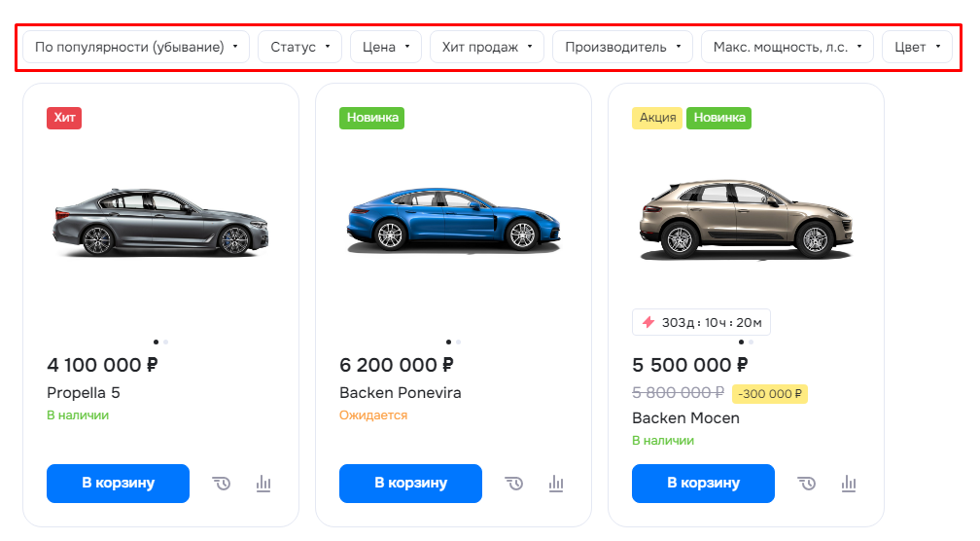Expand the Макс. мощность, л.с. filter
Viewport: 980px width, 541px height.
coord(787,47)
